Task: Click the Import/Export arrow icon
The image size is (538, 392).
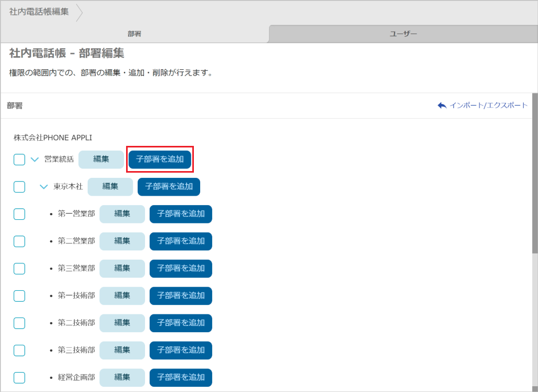Action: coord(442,105)
